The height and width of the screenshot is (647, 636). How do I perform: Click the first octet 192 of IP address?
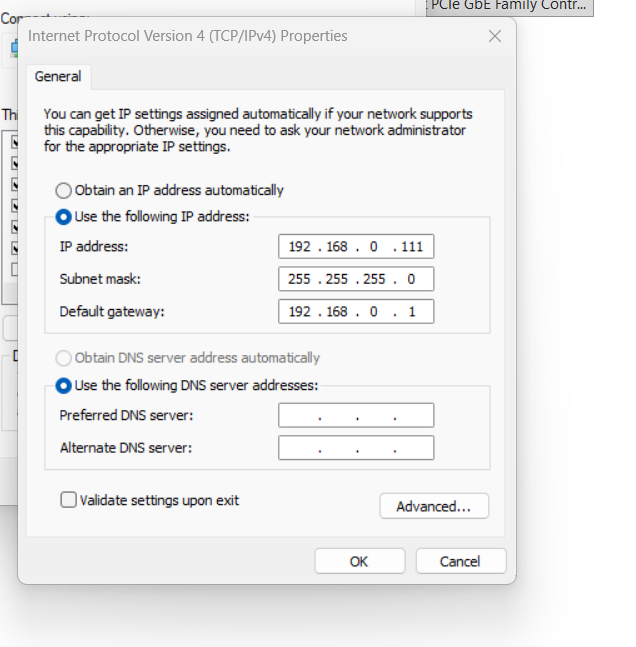299,247
